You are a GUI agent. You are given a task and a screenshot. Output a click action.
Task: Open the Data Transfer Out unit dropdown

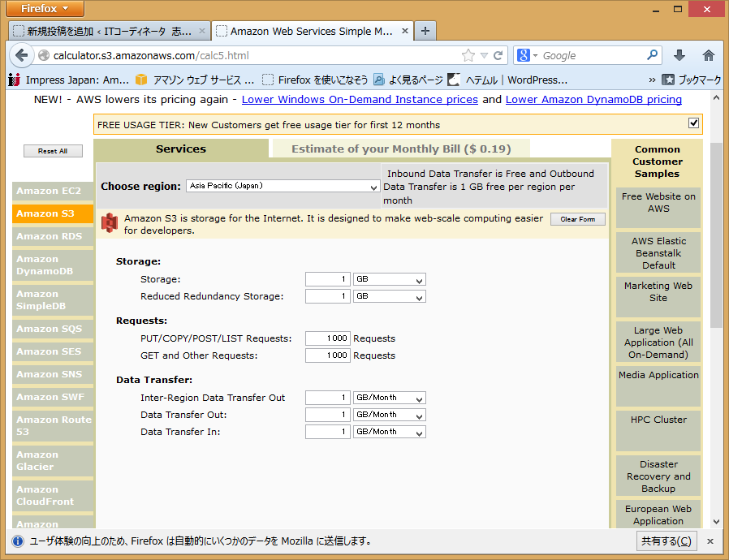tap(389, 415)
